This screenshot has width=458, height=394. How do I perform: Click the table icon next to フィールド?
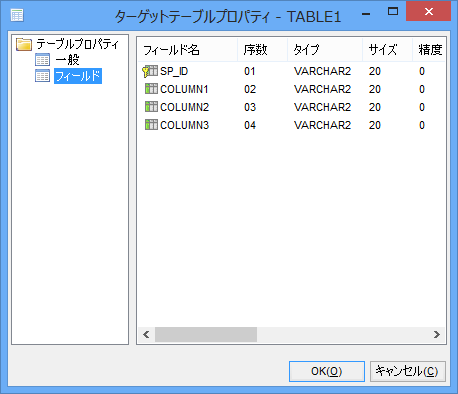click(x=42, y=76)
